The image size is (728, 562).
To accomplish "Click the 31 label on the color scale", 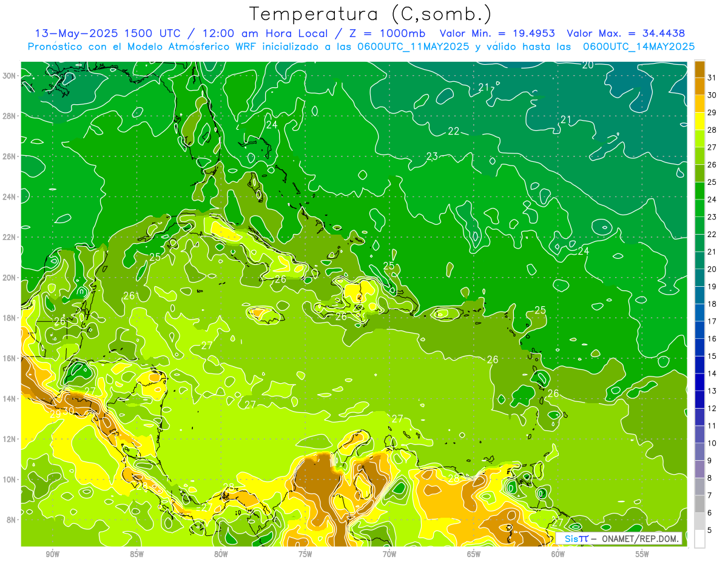I will pyautogui.click(x=712, y=77).
